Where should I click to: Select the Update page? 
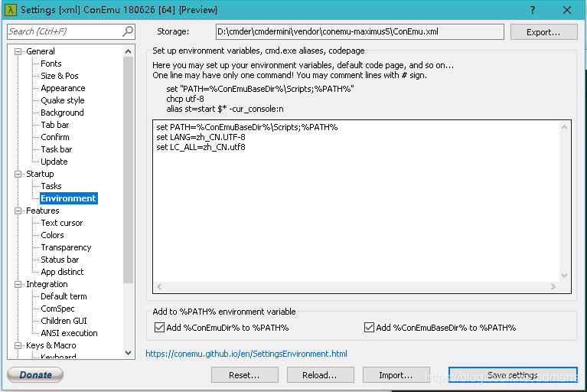pos(54,162)
